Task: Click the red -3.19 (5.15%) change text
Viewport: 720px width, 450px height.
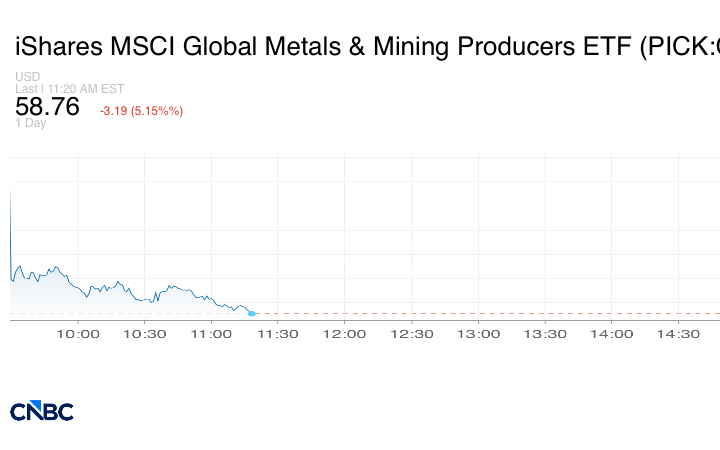Action: [141, 110]
